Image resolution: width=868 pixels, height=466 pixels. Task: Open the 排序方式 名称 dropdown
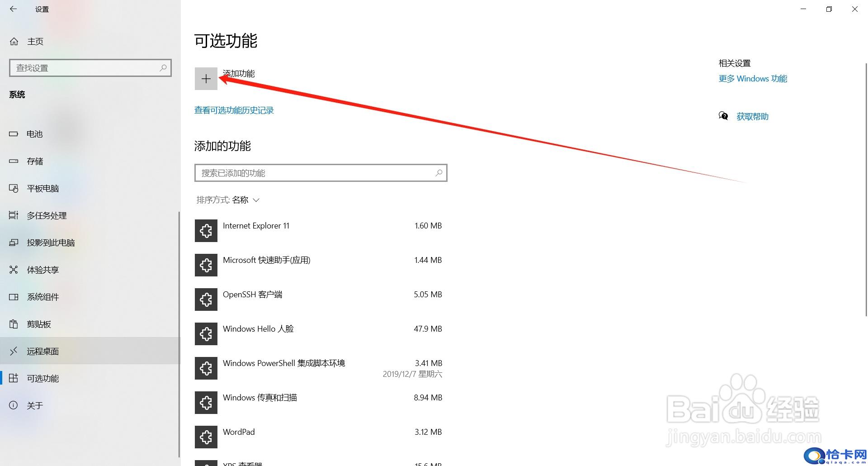click(228, 200)
